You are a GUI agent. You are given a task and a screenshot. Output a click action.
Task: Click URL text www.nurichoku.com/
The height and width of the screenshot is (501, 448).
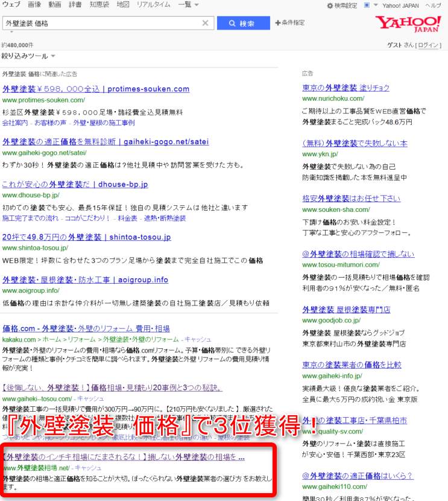pos(333,99)
